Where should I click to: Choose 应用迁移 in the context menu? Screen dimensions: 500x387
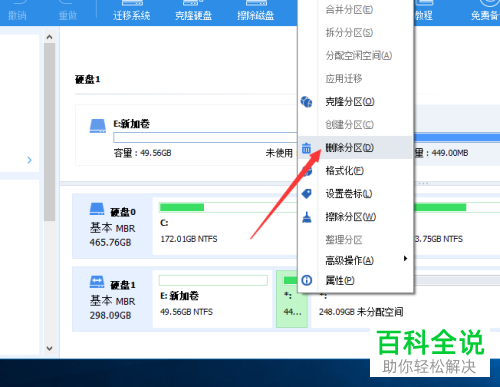pos(355,79)
